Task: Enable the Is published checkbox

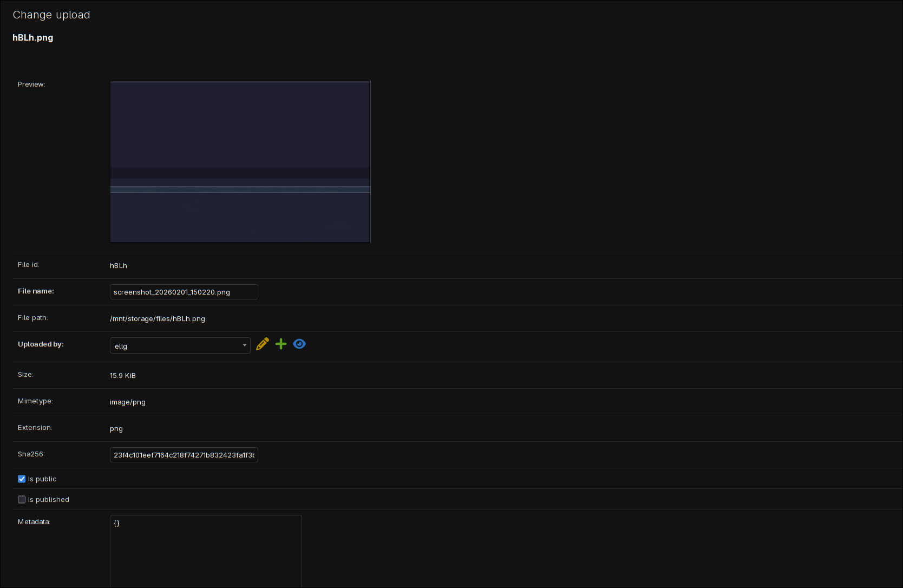Action: [x=22, y=500]
